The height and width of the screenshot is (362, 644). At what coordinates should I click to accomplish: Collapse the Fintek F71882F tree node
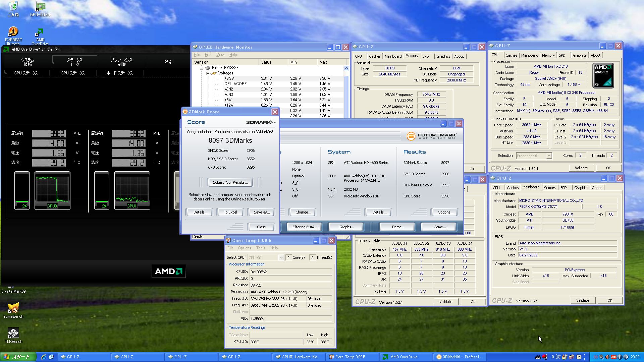[x=202, y=68]
